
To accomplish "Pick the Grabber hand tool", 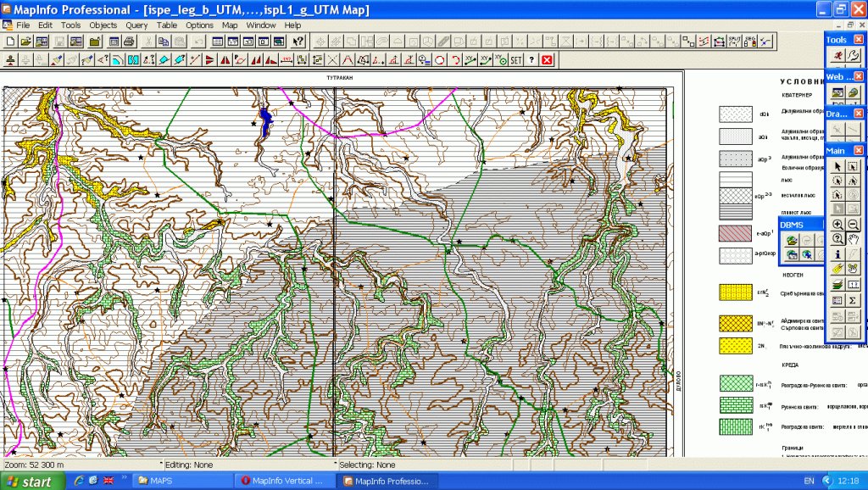I will pos(854,239).
